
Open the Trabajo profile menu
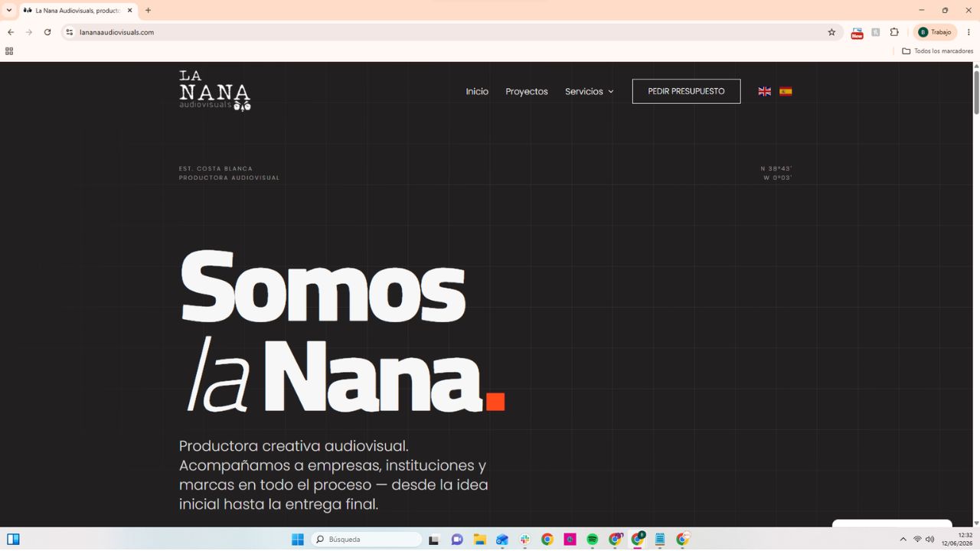[x=936, y=32]
